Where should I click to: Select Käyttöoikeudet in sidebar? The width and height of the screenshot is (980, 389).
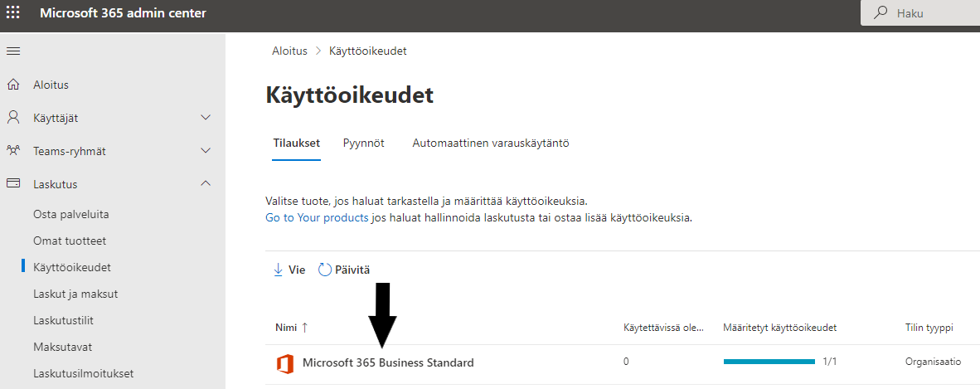coord(72,267)
